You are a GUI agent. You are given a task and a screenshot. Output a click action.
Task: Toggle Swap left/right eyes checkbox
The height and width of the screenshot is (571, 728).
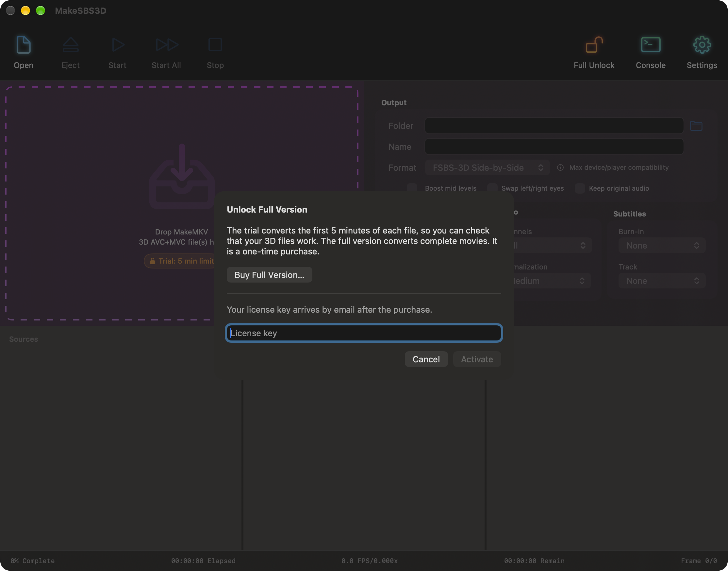pyautogui.click(x=492, y=188)
